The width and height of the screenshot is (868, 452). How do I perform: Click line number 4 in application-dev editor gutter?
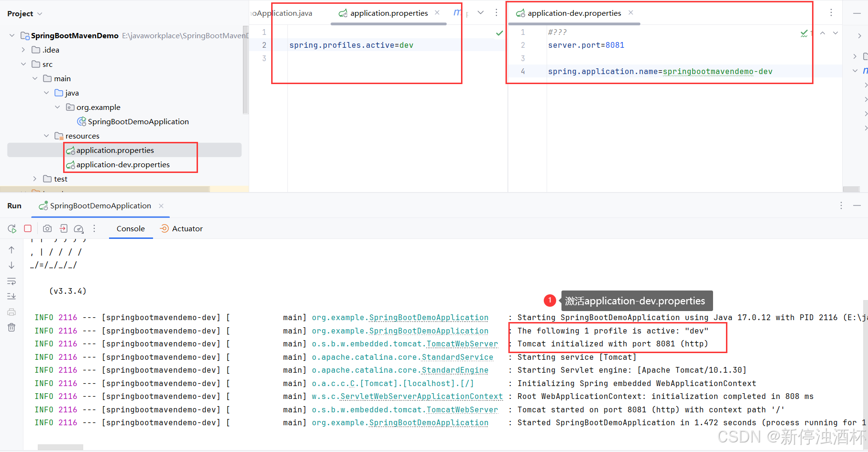523,72
